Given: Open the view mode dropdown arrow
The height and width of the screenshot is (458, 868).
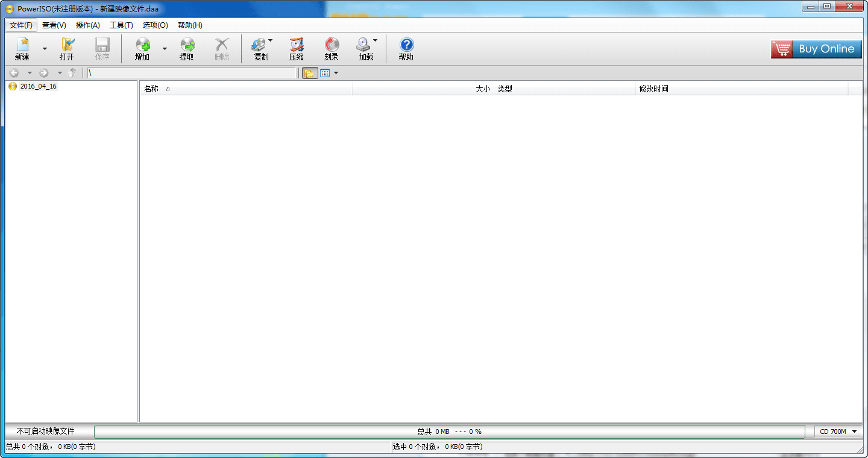Looking at the screenshot, I should (x=336, y=73).
